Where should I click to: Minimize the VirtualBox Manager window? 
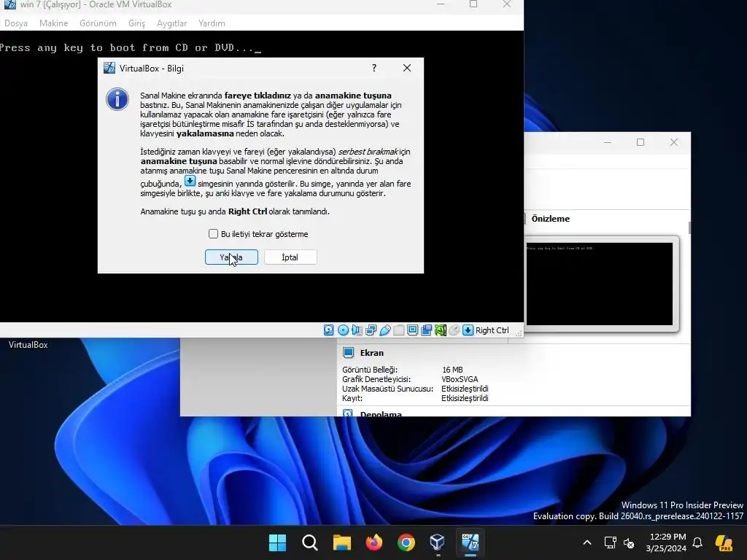pyautogui.click(x=608, y=142)
